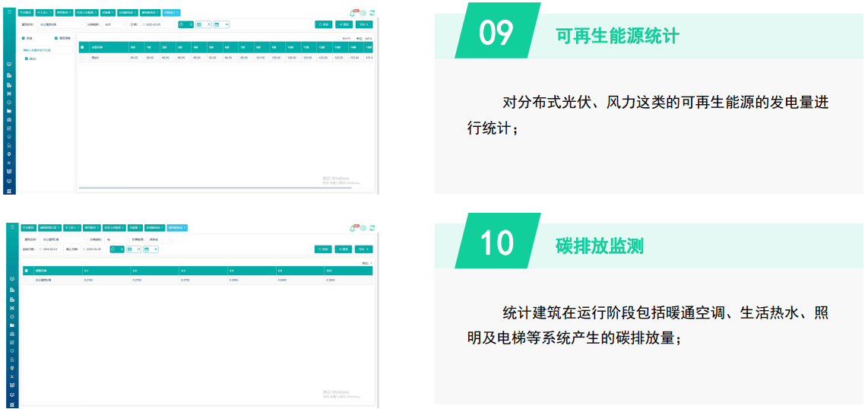This screenshot has width=868, height=409.
Task: Click document icon in renewable energy screen sidebar
Action: [x=9, y=145]
